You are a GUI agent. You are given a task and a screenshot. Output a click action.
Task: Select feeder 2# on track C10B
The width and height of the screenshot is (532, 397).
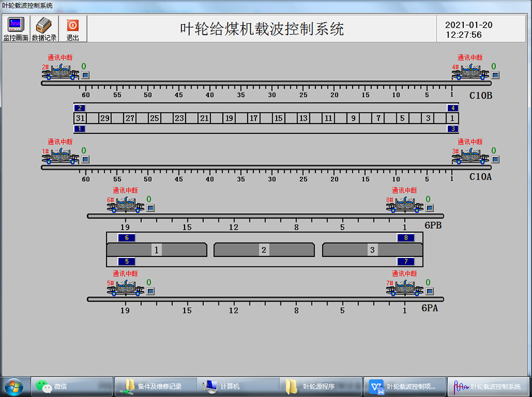60,71
